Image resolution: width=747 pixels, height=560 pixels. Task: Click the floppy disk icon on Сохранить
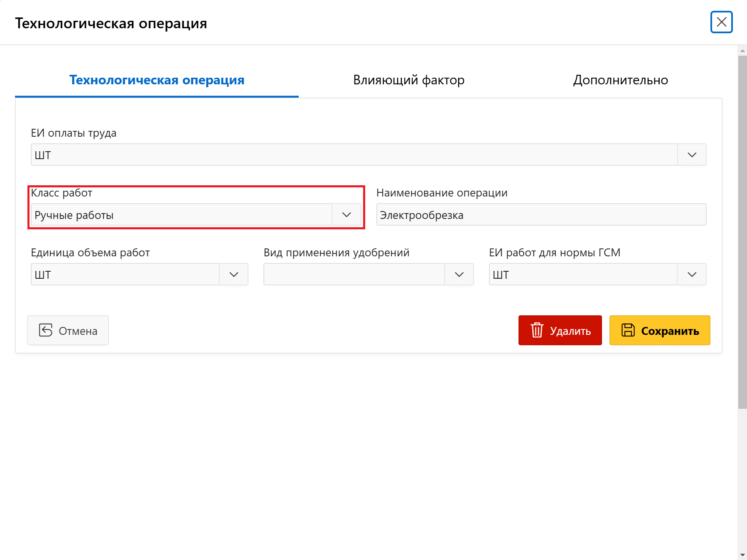[628, 330]
